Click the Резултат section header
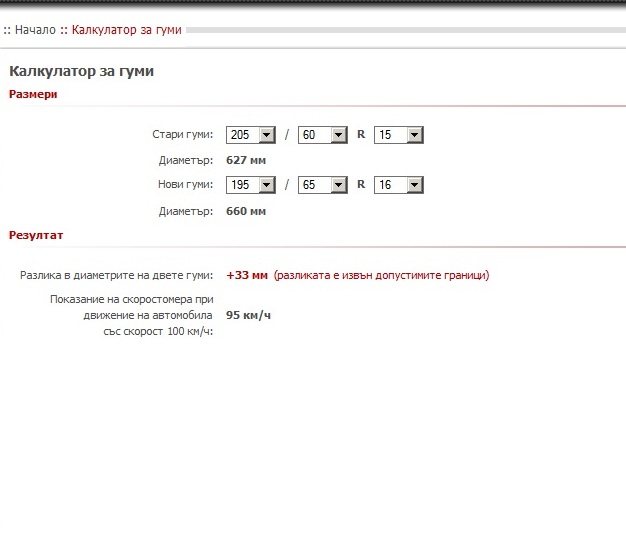Screen dimensions: 626x560 click(x=36, y=235)
